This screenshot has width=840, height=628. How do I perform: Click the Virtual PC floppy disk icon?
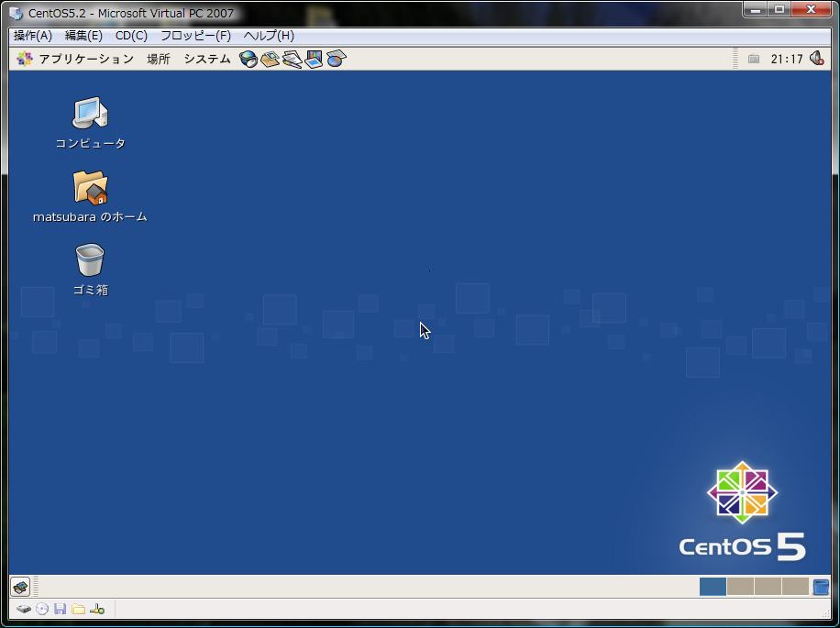click(x=60, y=610)
